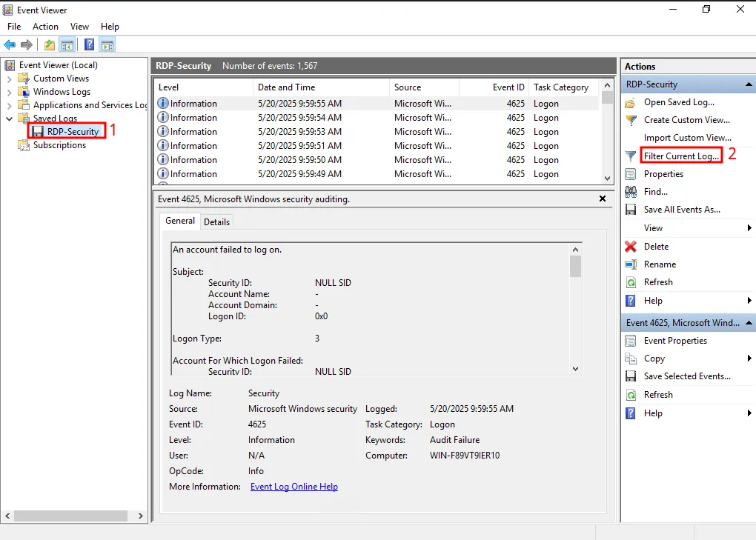Open the View menu in menu bar
This screenshot has height=540, width=756.
(79, 27)
